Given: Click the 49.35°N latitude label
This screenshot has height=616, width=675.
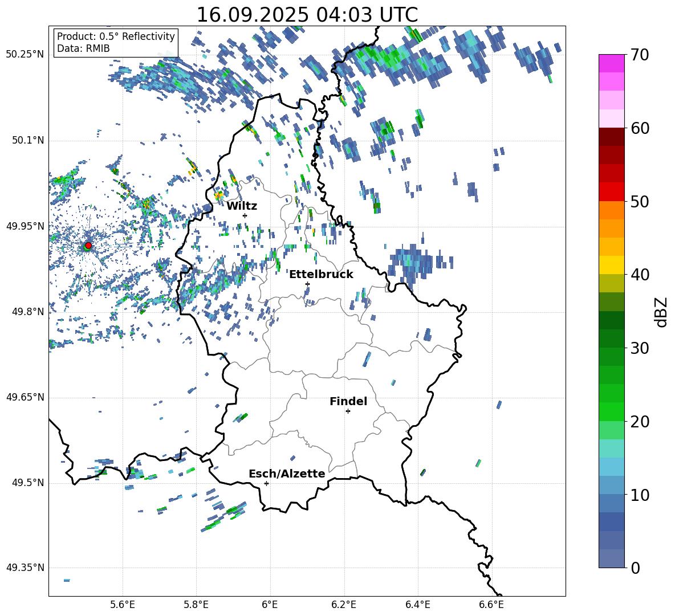Looking at the screenshot, I should pyautogui.click(x=25, y=568).
